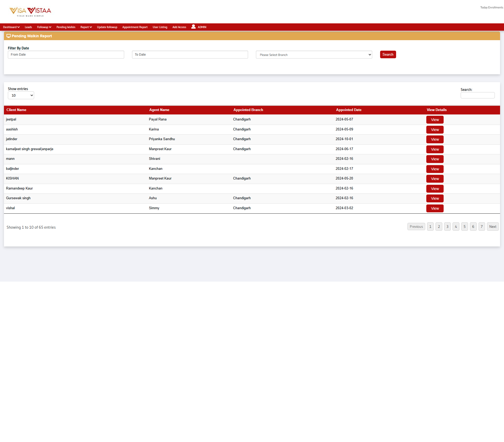Click the Visa Vistaa logo

coord(30,11)
